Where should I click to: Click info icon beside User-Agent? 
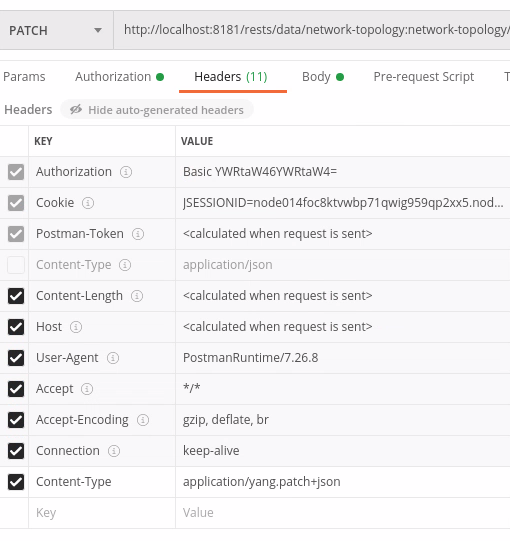tap(113, 358)
